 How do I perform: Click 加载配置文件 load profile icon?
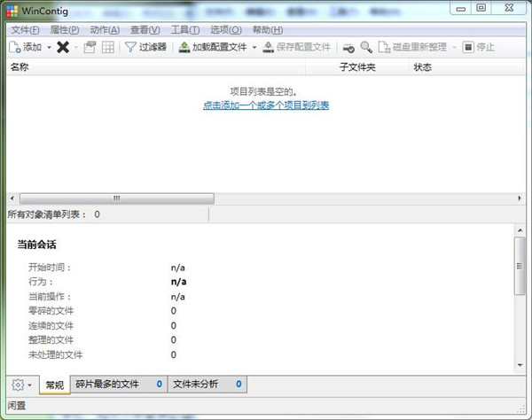[x=184, y=47]
